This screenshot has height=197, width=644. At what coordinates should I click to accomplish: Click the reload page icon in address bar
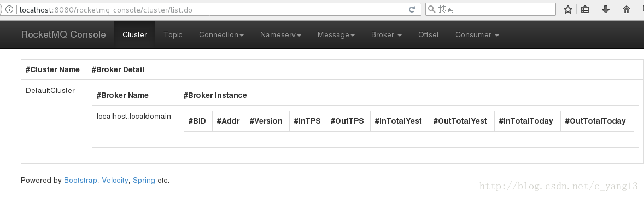click(x=412, y=9)
